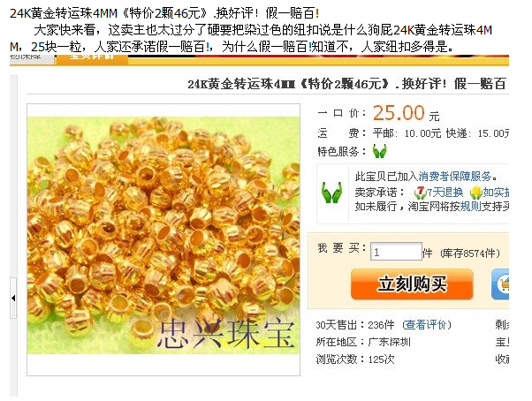Image resolution: width=532 pixels, height=401 pixels.
Task: Click the 所在地区 广东深圳 text
Action: [x=363, y=342]
